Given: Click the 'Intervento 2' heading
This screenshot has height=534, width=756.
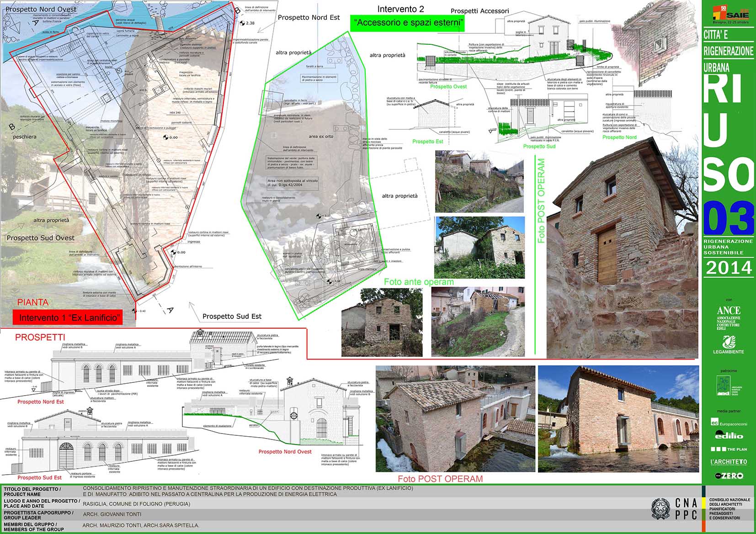Looking at the screenshot, I should tap(400, 9).
